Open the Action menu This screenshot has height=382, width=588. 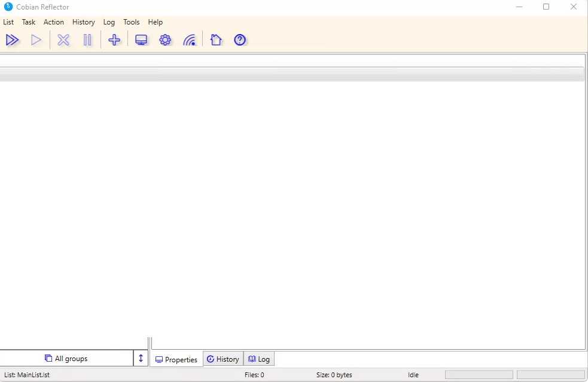(x=54, y=22)
